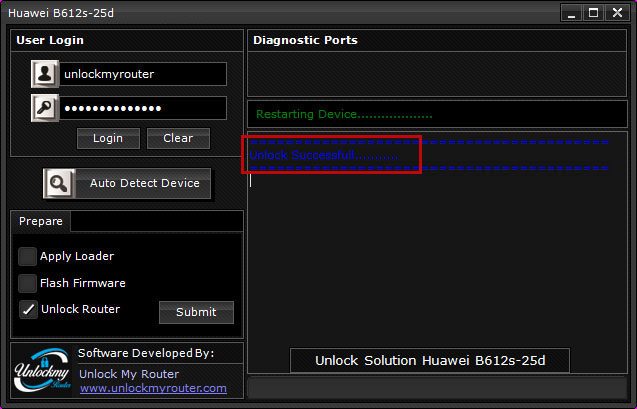Viewport: 637px width, 409px height.
Task: Maximize the Huawei B612s-25d window
Action: tap(594, 13)
